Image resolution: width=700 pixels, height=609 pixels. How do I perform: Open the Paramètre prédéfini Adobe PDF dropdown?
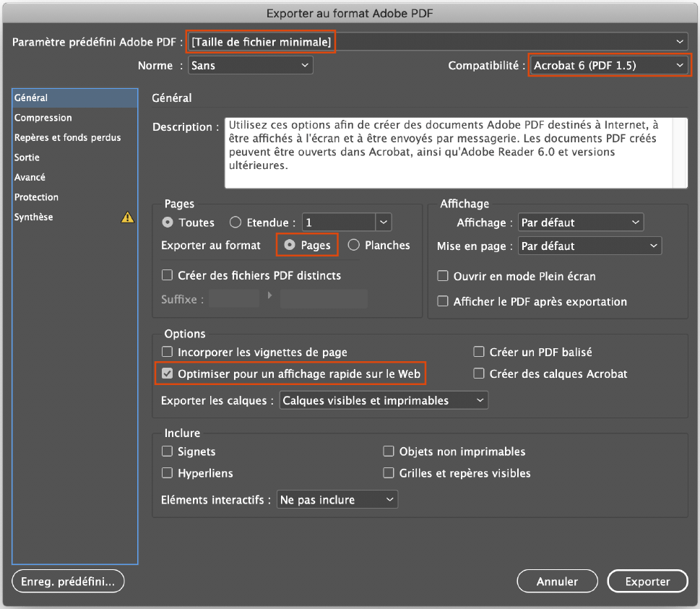(x=438, y=42)
